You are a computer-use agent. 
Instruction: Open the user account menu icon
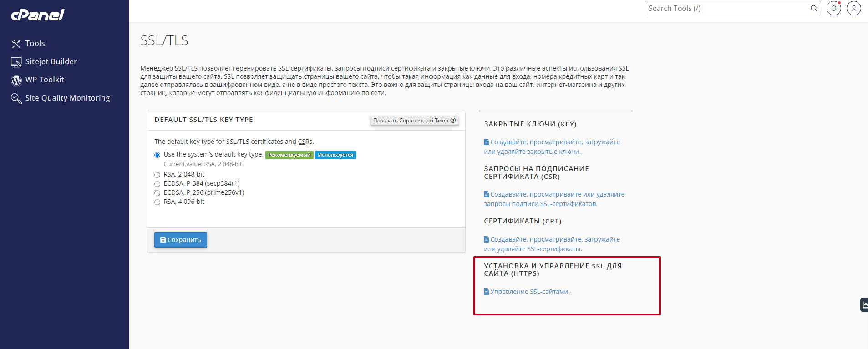(854, 8)
